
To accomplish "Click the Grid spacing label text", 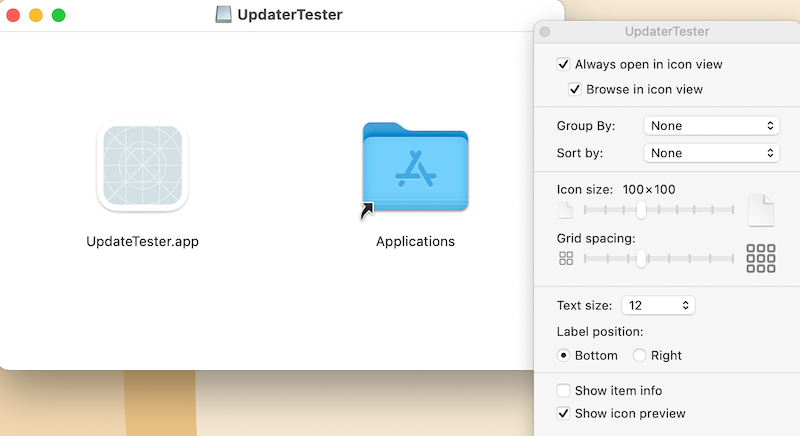I will coord(596,238).
